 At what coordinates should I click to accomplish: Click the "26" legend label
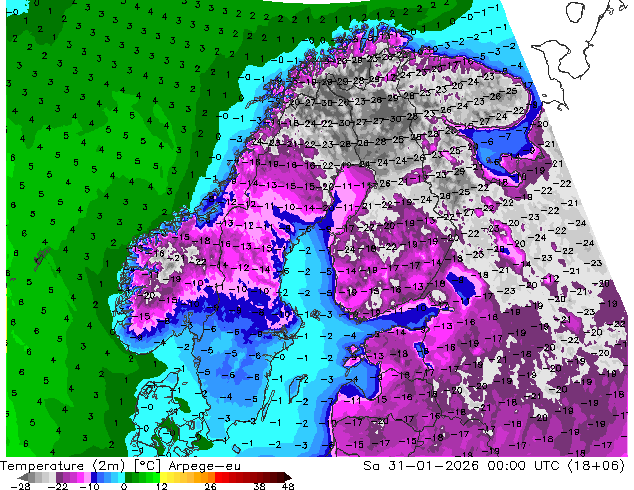coord(210,486)
